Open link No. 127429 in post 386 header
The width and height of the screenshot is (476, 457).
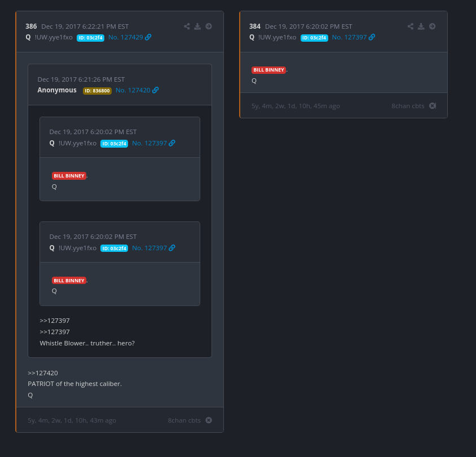[x=126, y=37]
